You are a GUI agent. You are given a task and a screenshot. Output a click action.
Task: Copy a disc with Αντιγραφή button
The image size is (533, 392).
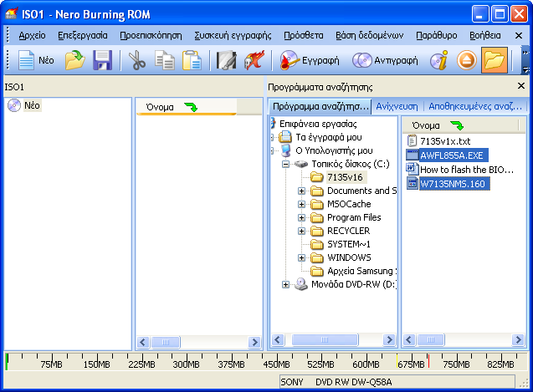point(385,60)
